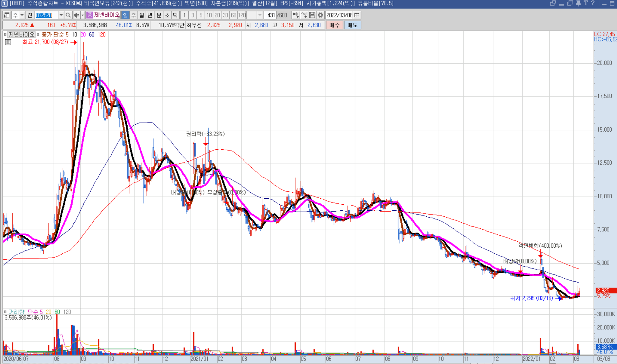Click the speaker sound icon

(x=76, y=15)
